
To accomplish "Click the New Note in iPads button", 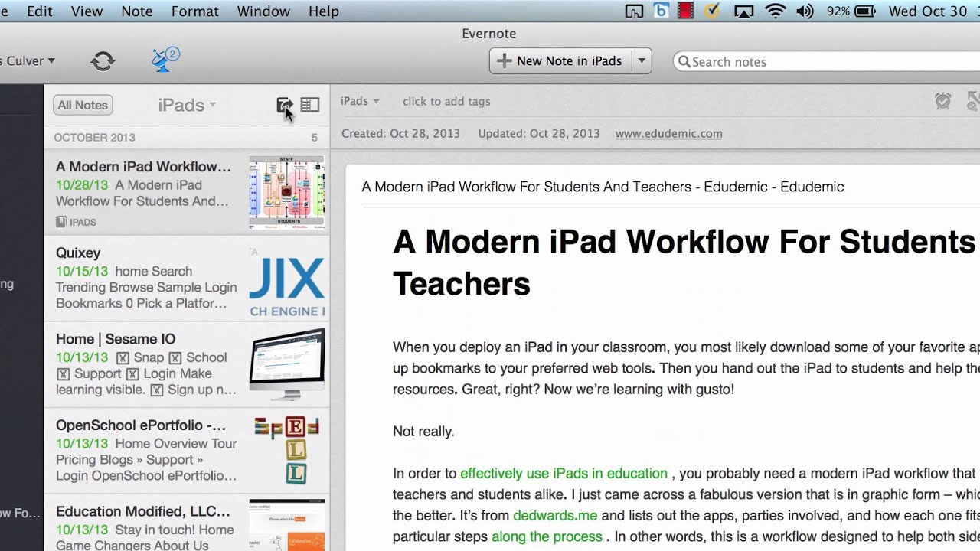I will 560,61.
